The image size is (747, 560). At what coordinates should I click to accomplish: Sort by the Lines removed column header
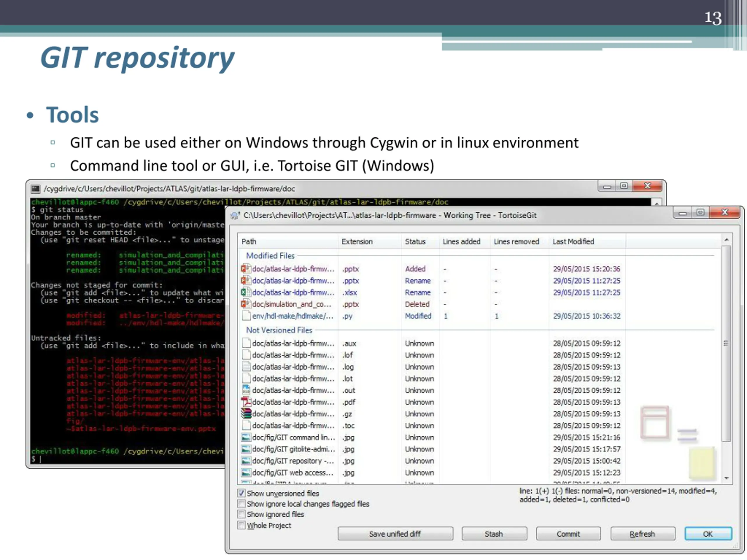(519, 242)
